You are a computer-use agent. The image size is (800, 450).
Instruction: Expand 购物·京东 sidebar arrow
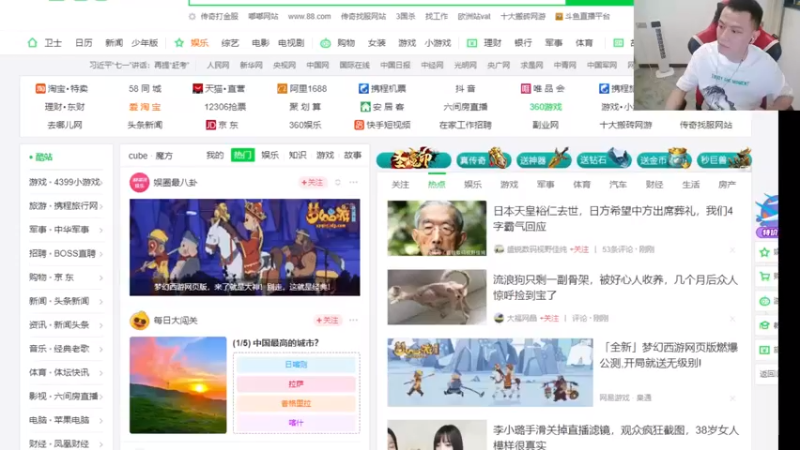pos(101,278)
